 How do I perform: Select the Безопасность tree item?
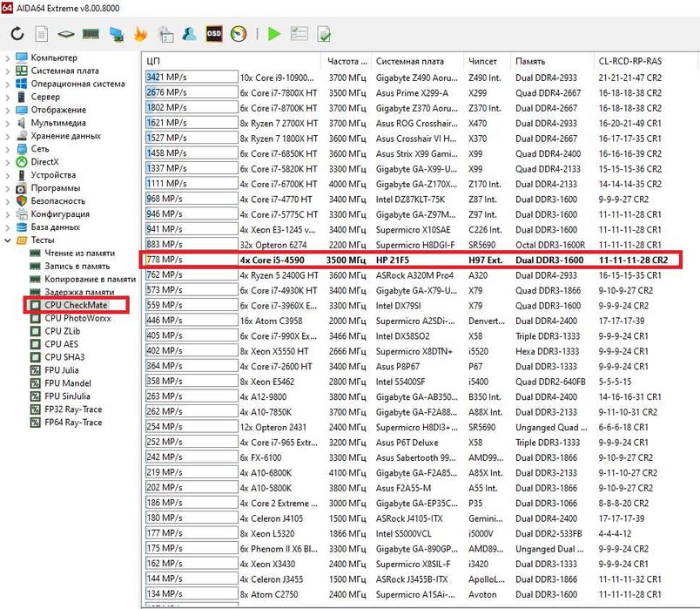point(57,201)
